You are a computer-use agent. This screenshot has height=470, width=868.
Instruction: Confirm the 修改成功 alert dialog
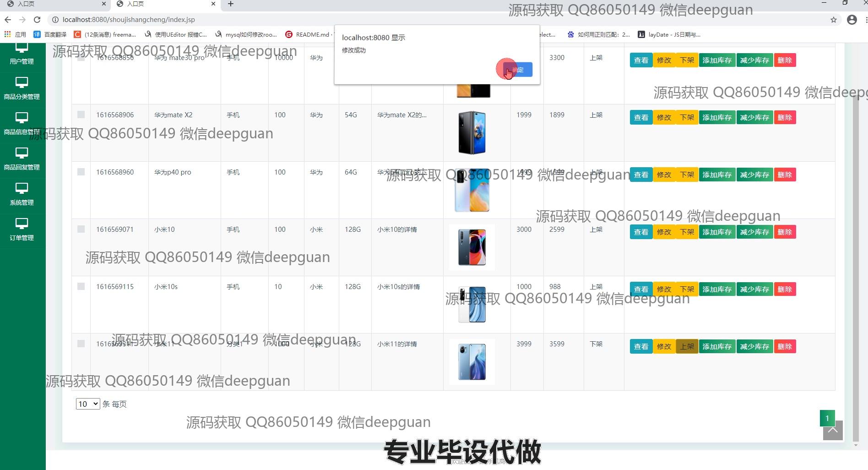click(x=518, y=70)
